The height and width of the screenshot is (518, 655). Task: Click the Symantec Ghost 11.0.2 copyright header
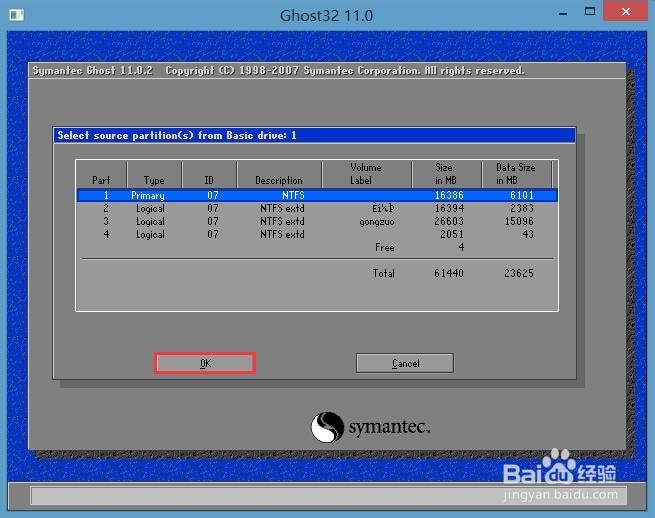click(x=278, y=70)
